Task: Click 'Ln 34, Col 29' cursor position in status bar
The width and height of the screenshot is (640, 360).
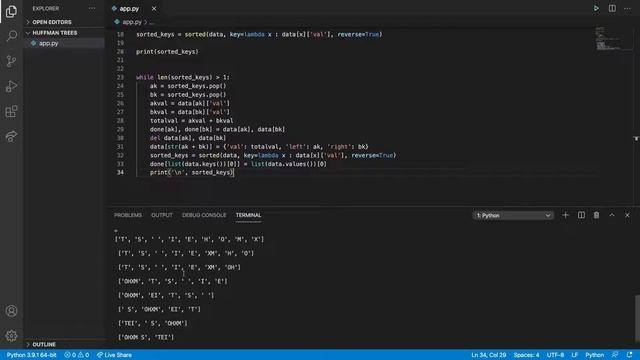Action: pyautogui.click(x=489, y=355)
